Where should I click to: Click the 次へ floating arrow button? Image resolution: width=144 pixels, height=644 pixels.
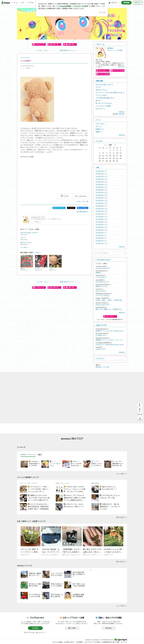140,405
